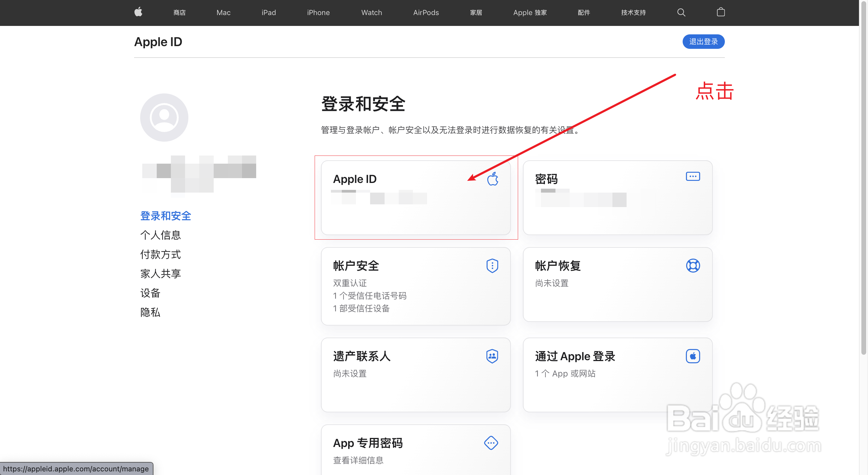Open the Apple 独家 menu item
868x475 pixels.
tap(530, 12)
